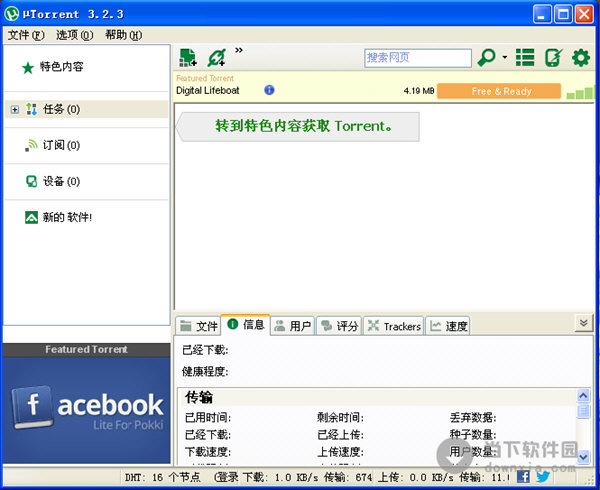Expand the toolbar overflow chevron
Image resolution: width=600 pixels, height=490 pixels.
[x=239, y=50]
